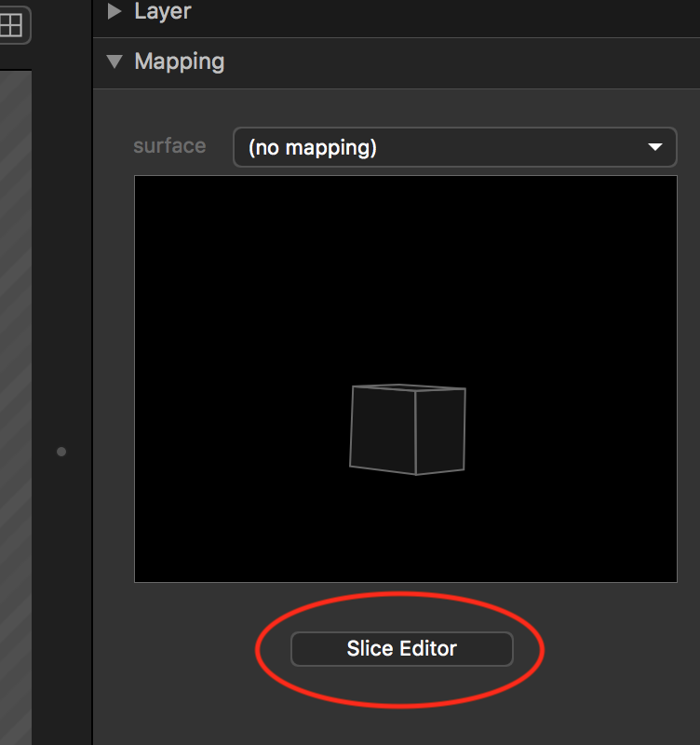The width and height of the screenshot is (700, 745).
Task: Click the Mapping section title
Action: [180, 61]
